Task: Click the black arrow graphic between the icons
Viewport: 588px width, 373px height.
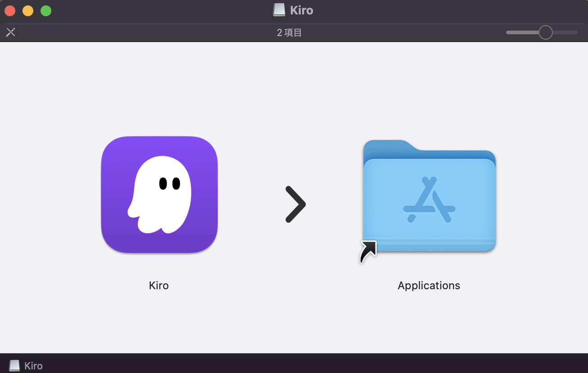Action: (295, 204)
